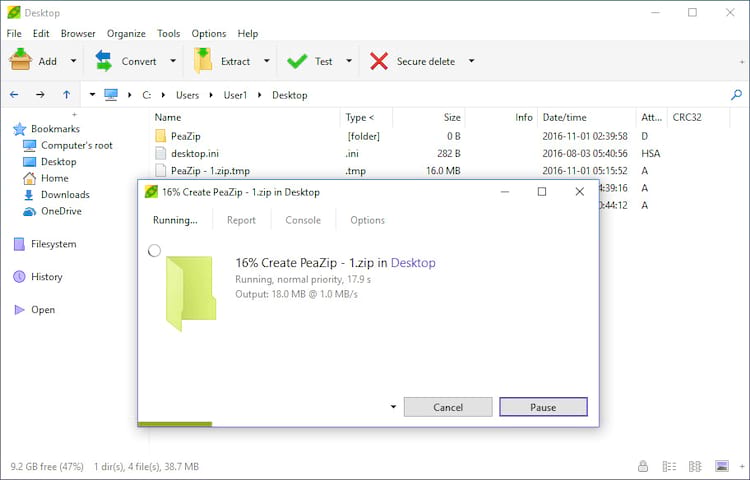Click the Bookmarks star icon
The height and width of the screenshot is (480, 750).
tap(20, 129)
